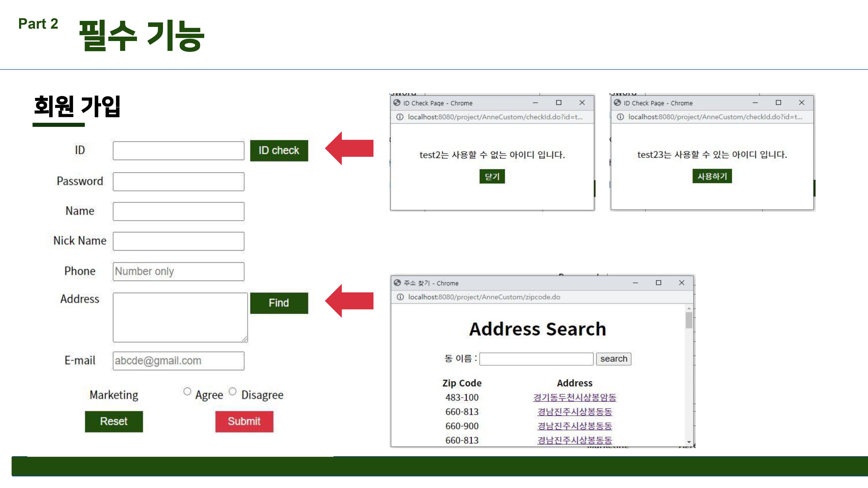Click the site info icon in test2 ID Check window

400,117
